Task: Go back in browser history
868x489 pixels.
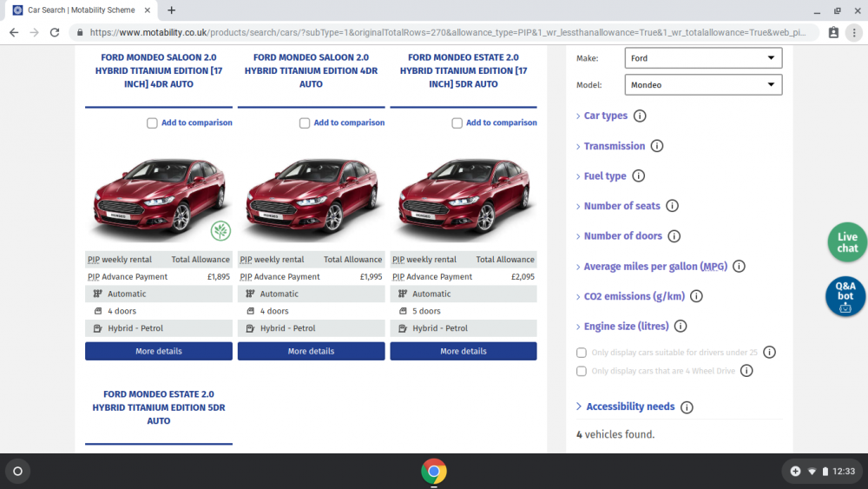Action: pyautogui.click(x=14, y=33)
